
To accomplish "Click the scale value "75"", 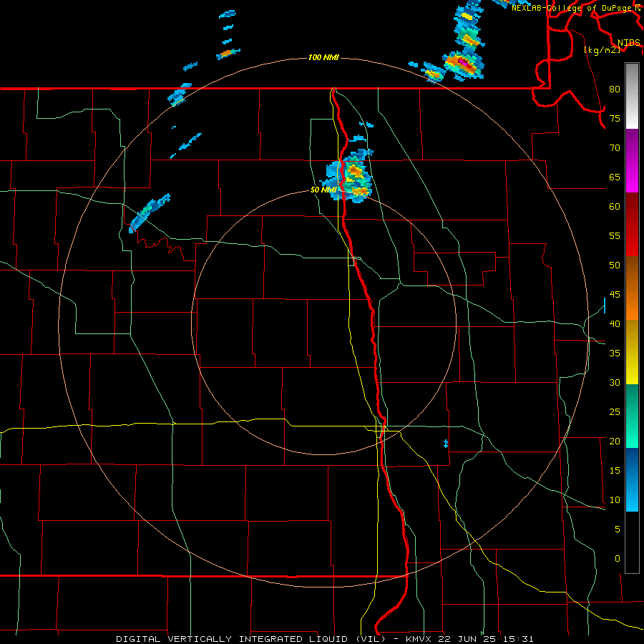I will pos(615,118).
